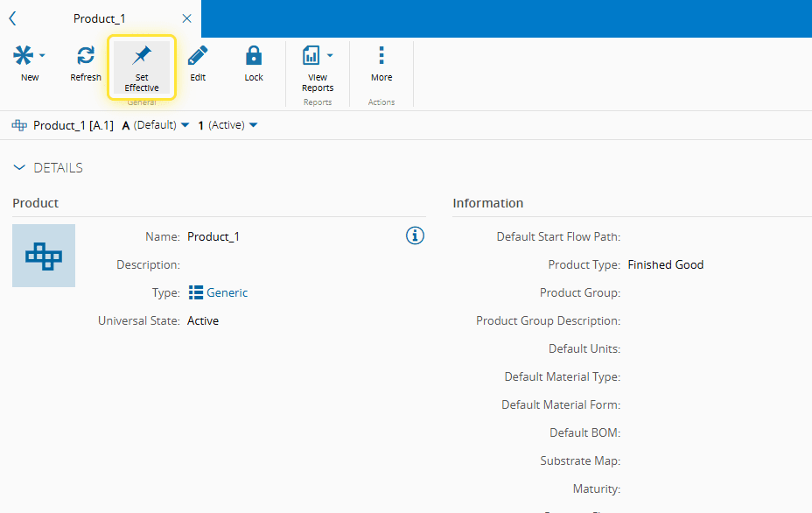
Task: Click the New asterisk icon
Action: [24, 56]
